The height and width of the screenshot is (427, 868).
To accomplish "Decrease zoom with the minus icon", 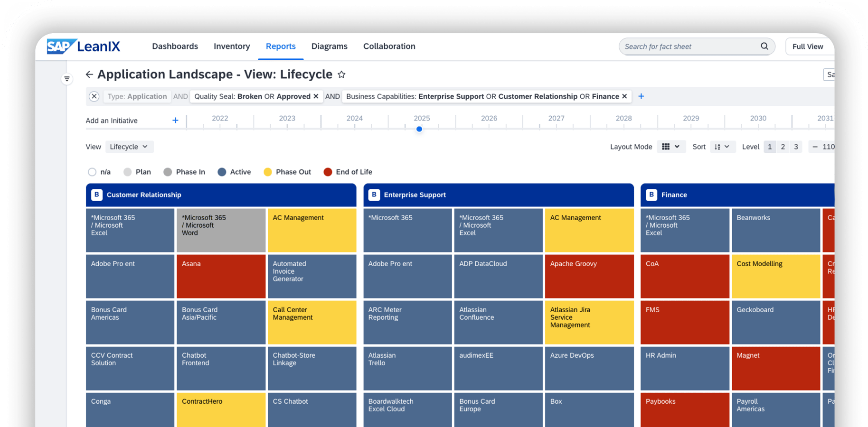I will (x=815, y=147).
